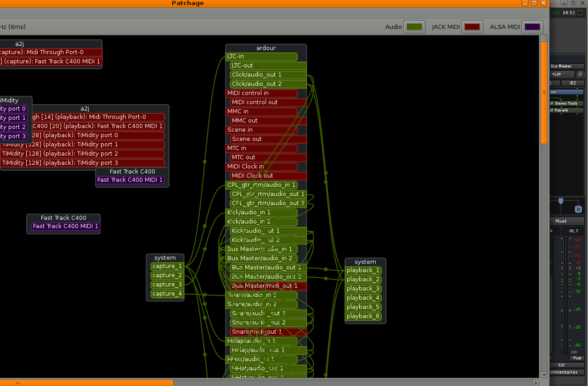
Task: Open the JACK MIDI color swatch
Action: 472,27
